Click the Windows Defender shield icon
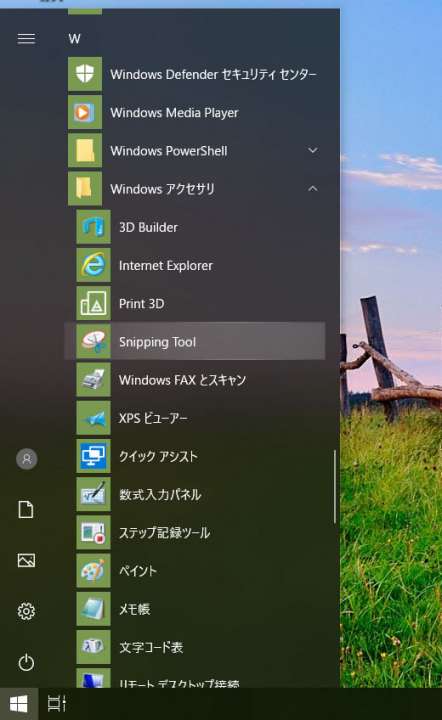 point(85,74)
